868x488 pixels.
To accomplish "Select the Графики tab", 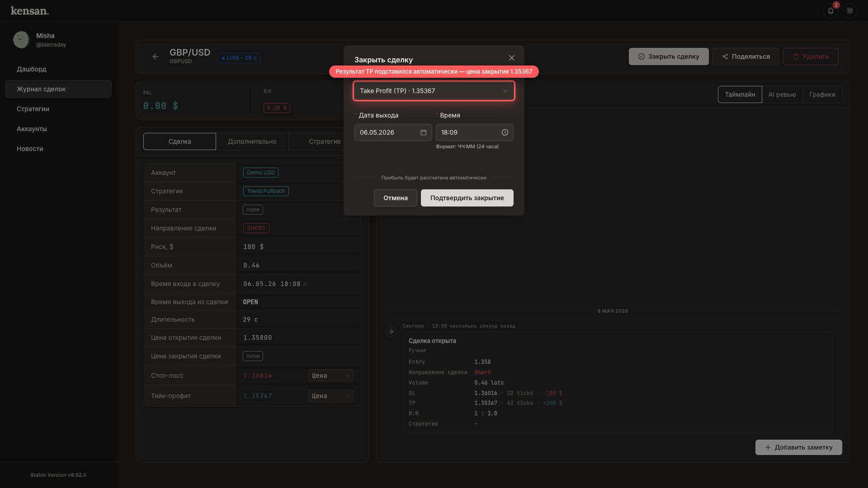I will click(822, 94).
